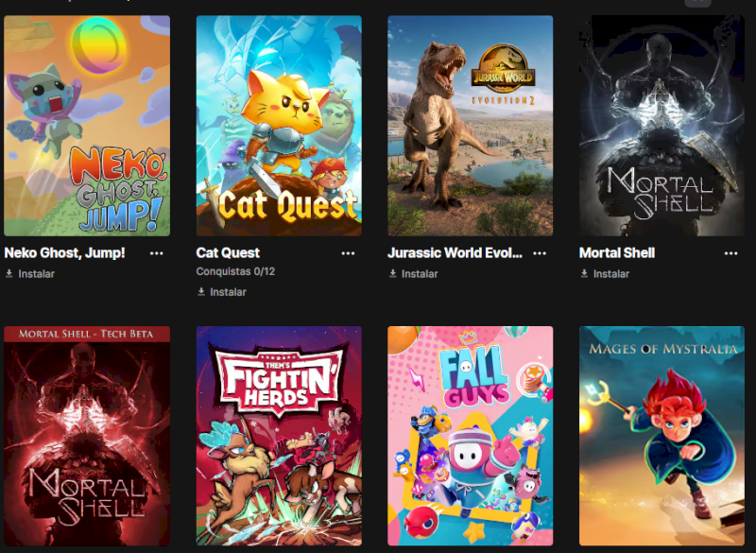This screenshot has height=553, width=756.
Task: Open more options for Neko Ghost, Jump!
Action: click(x=156, y=253)
